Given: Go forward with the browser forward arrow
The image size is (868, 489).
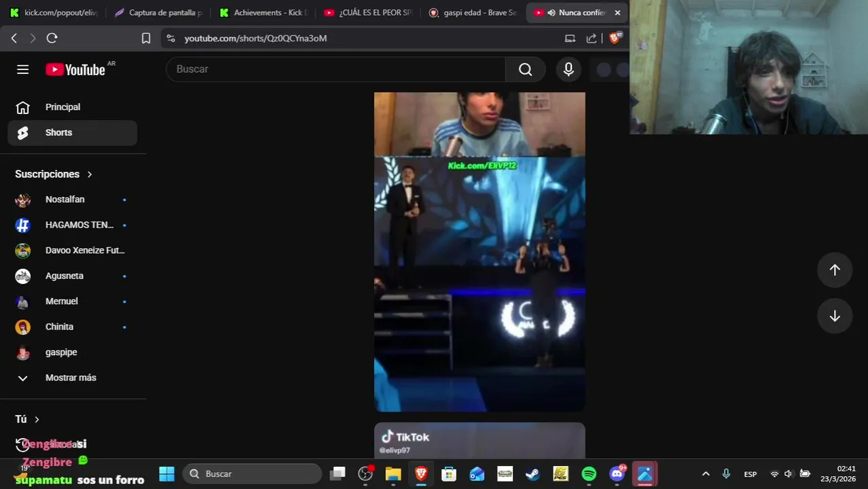Looking at the screenshot, I should click(x=32, y=38).
